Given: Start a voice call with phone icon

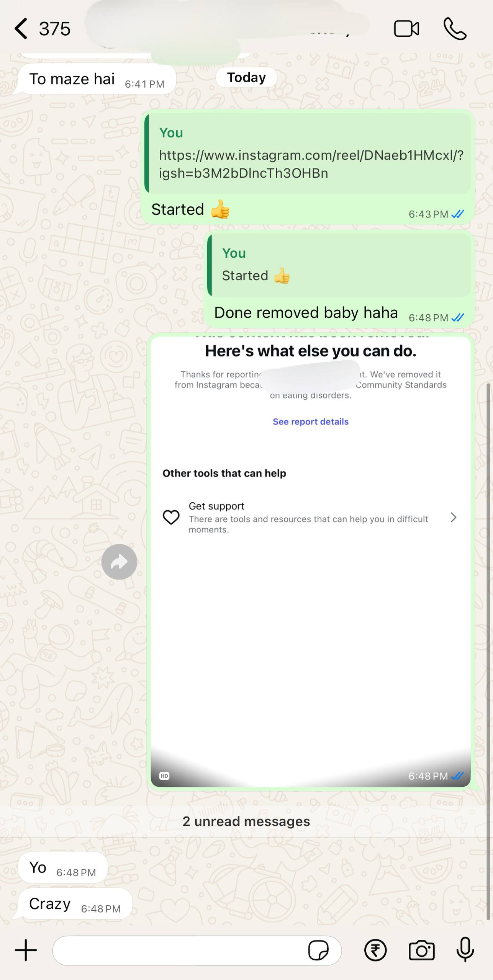Looking at the screenshot, I should tap(455, 29).
